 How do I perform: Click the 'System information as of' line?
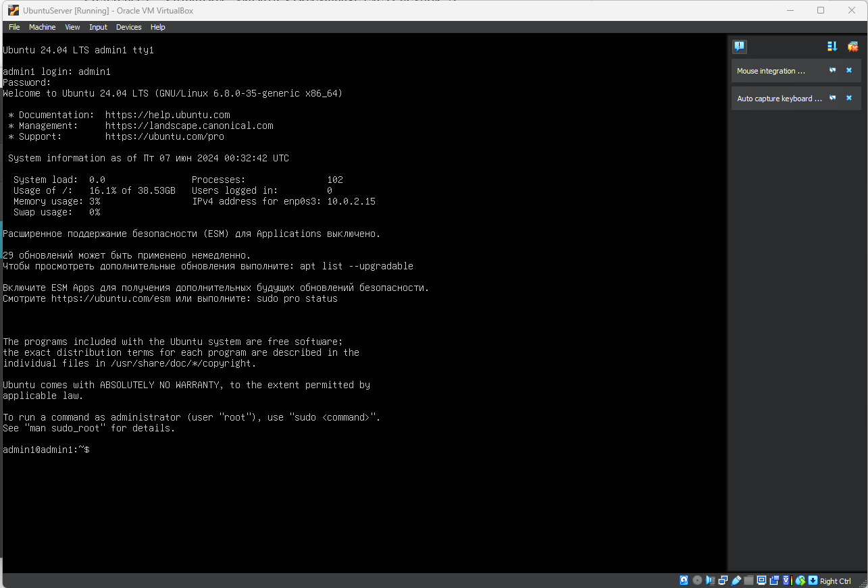point(149,158)
